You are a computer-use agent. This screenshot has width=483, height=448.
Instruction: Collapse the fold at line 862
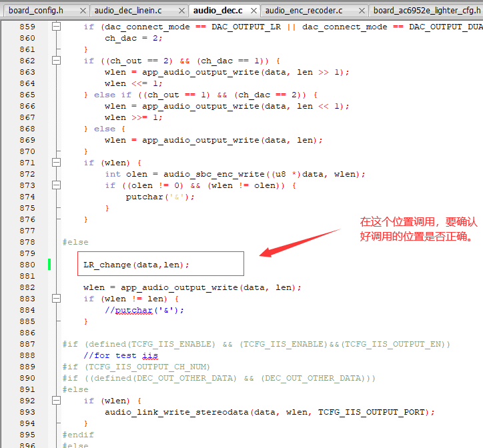coord(56,61)
